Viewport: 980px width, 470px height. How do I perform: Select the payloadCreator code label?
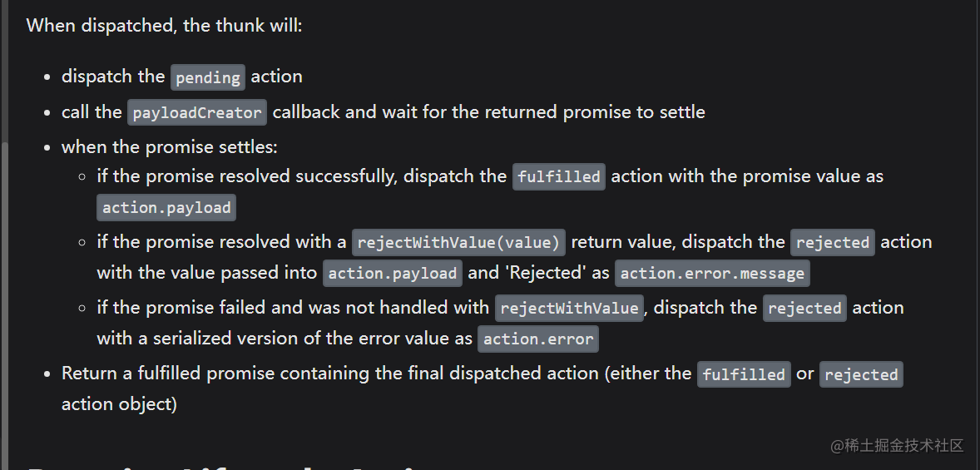197,112
